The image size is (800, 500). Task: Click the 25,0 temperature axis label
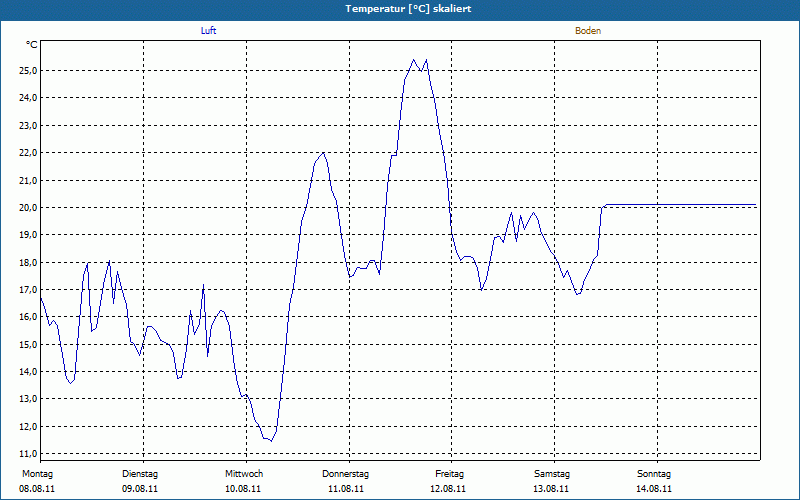coord(28,70)
